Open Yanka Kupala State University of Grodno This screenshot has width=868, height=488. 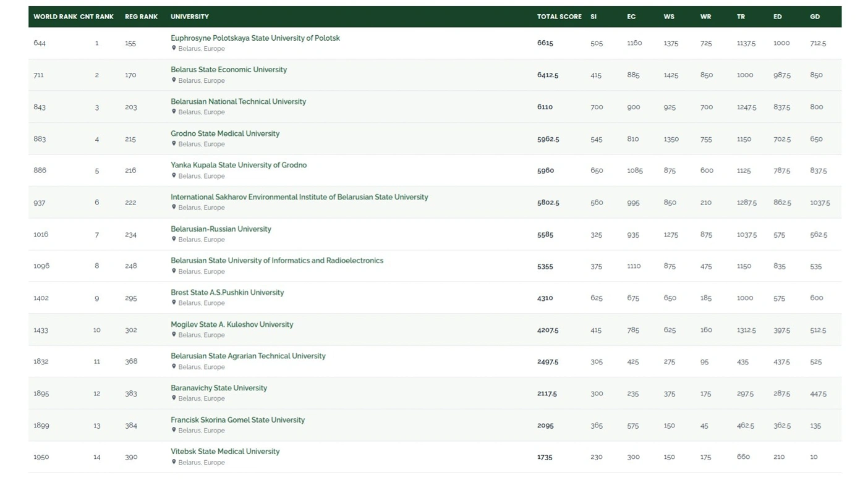[x=239, y=166]
